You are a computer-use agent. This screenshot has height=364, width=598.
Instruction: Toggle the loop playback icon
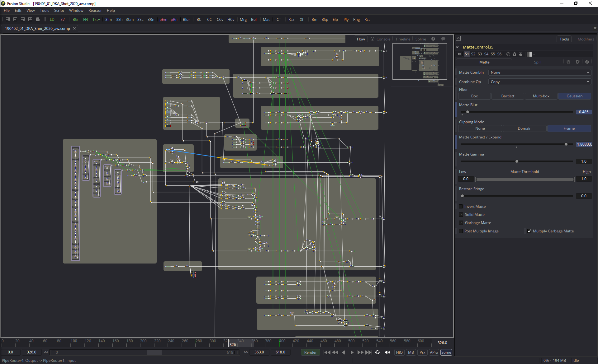377,352
